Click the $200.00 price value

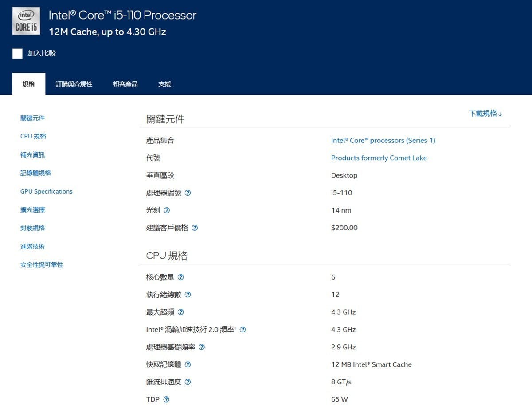pyautogui.click(x=344, y=228)
